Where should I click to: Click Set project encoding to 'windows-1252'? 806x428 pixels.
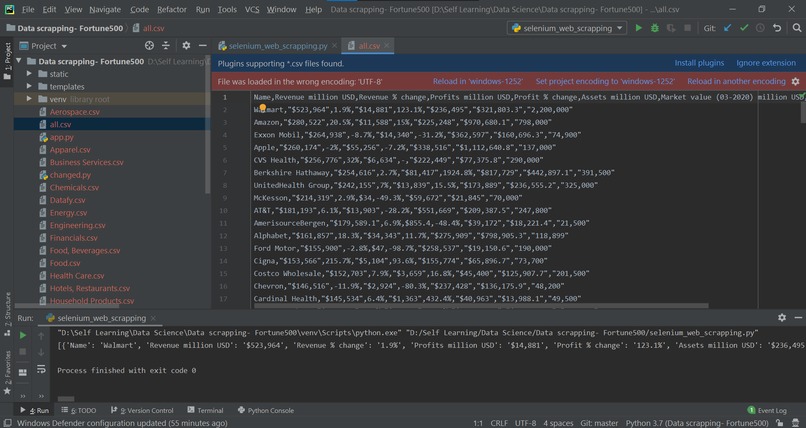[605, 81]
